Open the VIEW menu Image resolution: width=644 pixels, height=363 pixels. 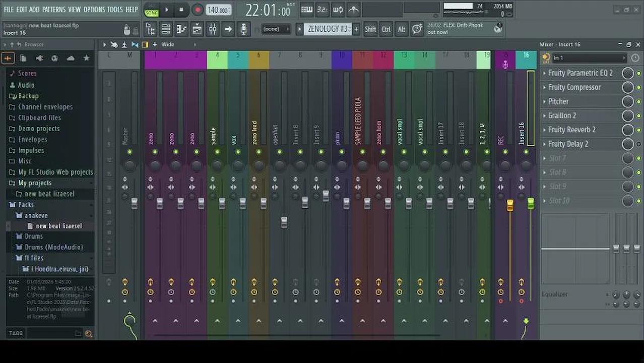(75, 10)
